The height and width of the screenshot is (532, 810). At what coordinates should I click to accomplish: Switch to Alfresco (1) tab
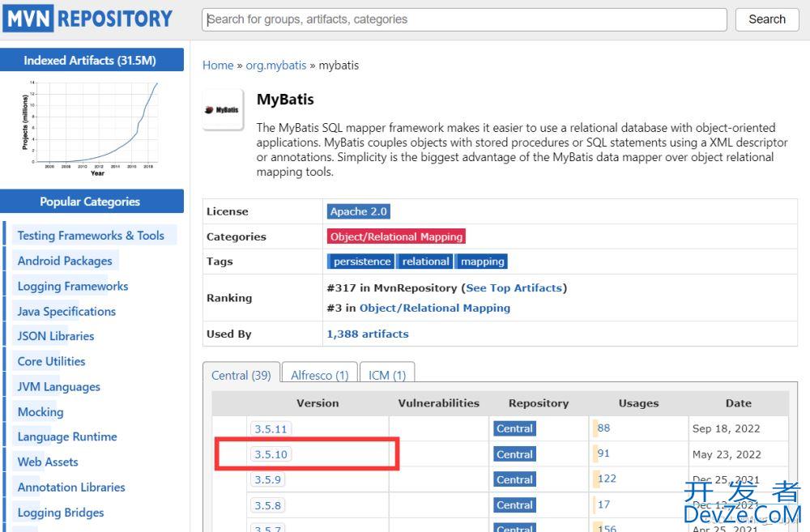click(320, 373)
